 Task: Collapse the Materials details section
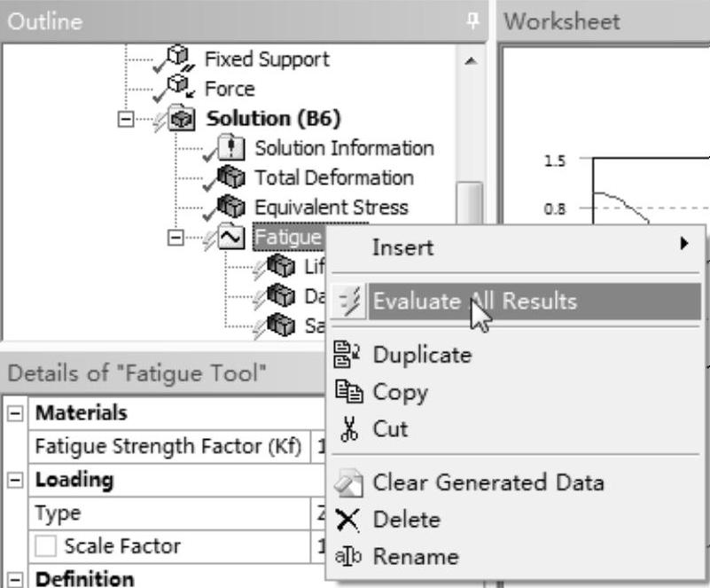tap(12, 413)
